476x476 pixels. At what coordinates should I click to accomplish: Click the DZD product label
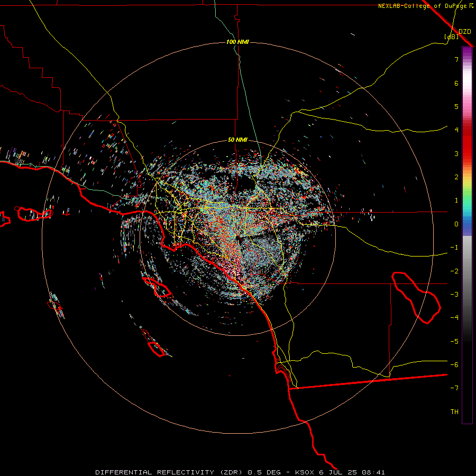tap(465, 32)
